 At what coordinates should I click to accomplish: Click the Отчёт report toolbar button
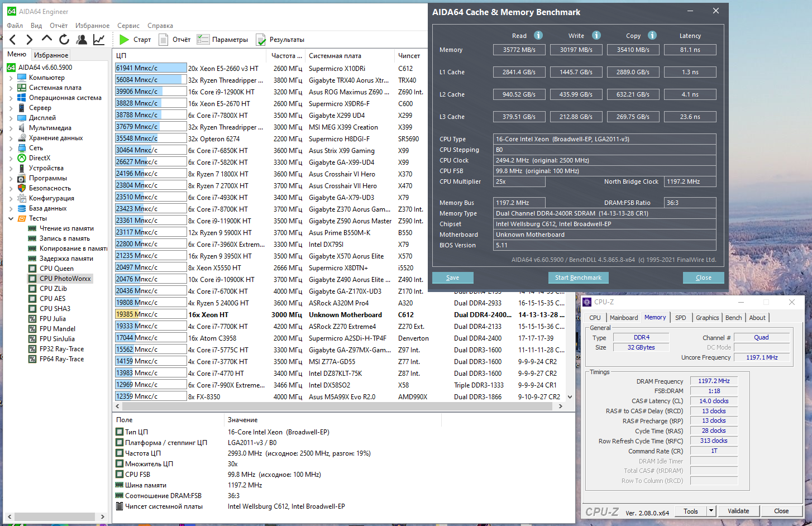point(175,40)
